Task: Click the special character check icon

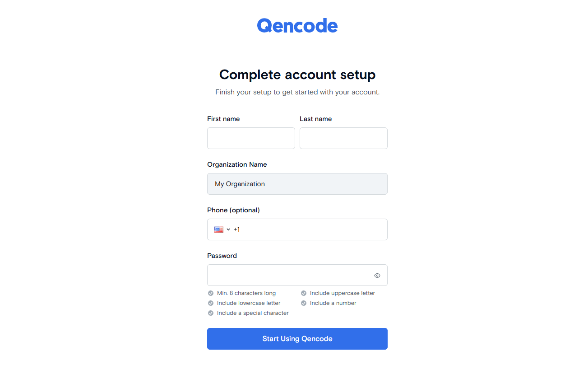Action: pyautogui.click(x=211, y=313)
